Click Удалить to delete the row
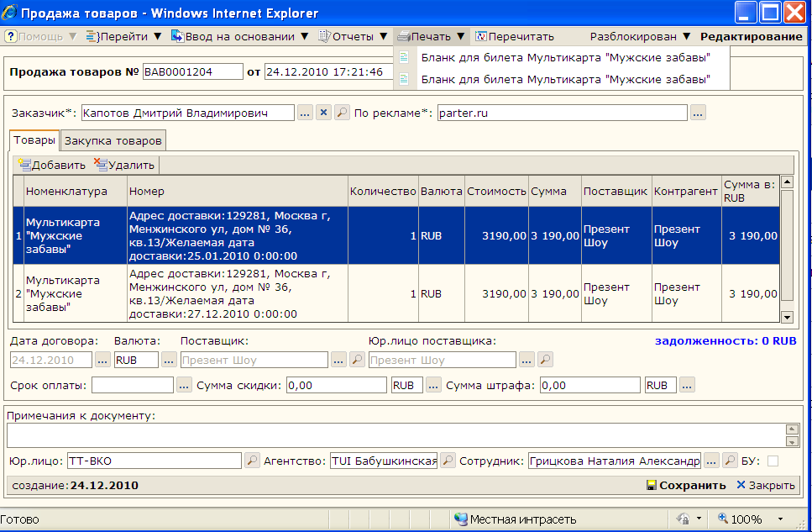Image resolution: width=812 pixels, height=532 pixels. pos(124,165)
